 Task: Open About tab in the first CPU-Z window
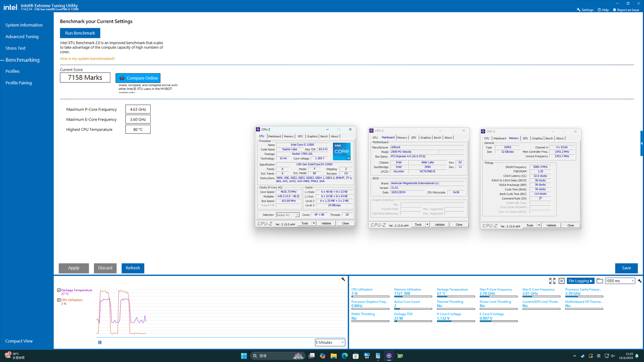tap(335, 136)
